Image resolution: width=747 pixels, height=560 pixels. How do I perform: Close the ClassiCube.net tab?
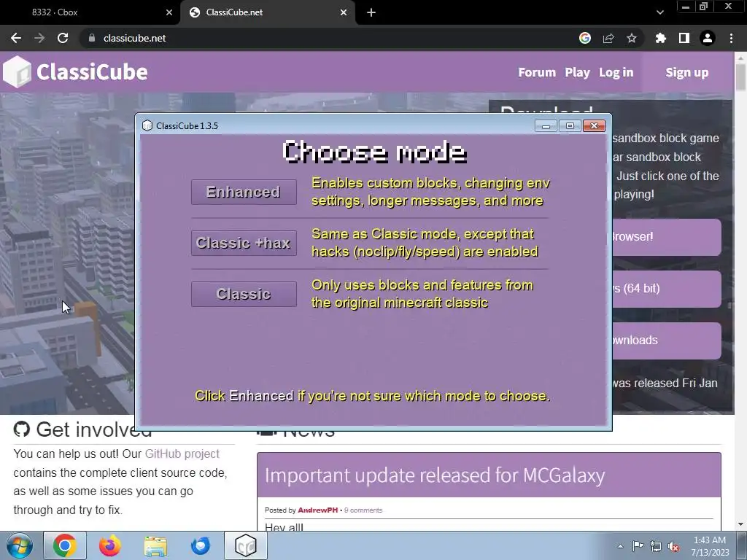[x=344, y=12]
